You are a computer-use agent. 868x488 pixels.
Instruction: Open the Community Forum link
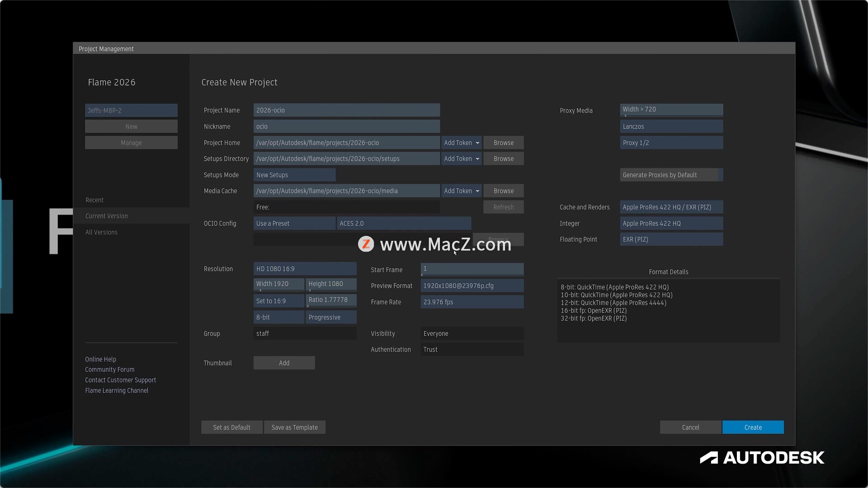[110, 370]
